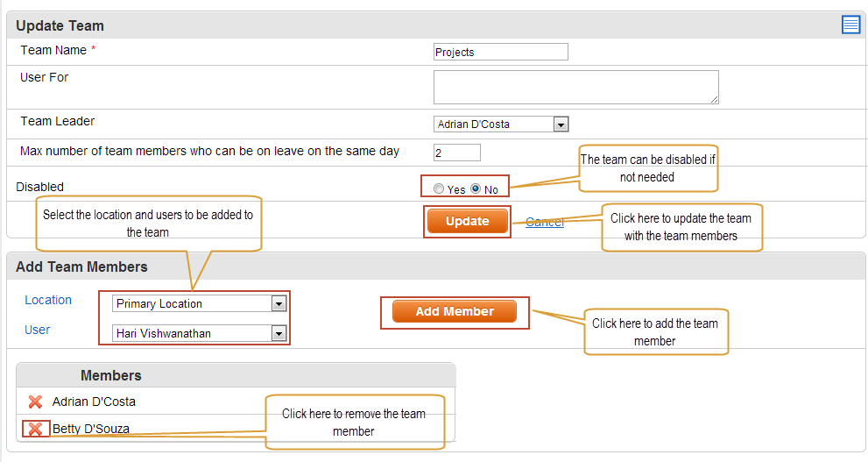Expand the Team Leader dropdown
The height and width of the screenshot is (462, 868).
[x=501, y=124]
